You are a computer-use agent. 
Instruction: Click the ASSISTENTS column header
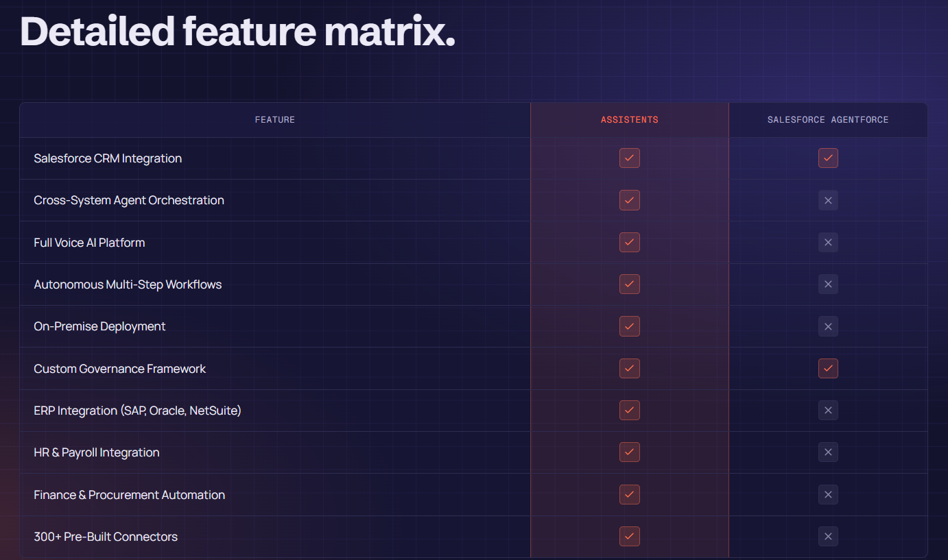(x=630, y=120)
